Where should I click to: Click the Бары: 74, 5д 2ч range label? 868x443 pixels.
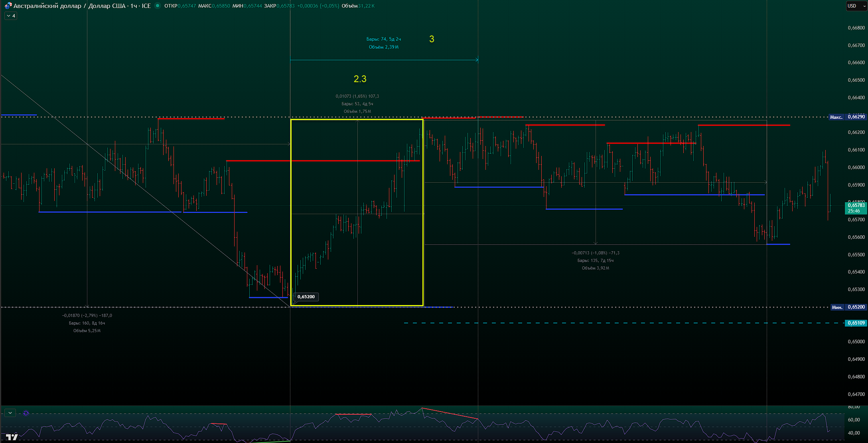383,39
